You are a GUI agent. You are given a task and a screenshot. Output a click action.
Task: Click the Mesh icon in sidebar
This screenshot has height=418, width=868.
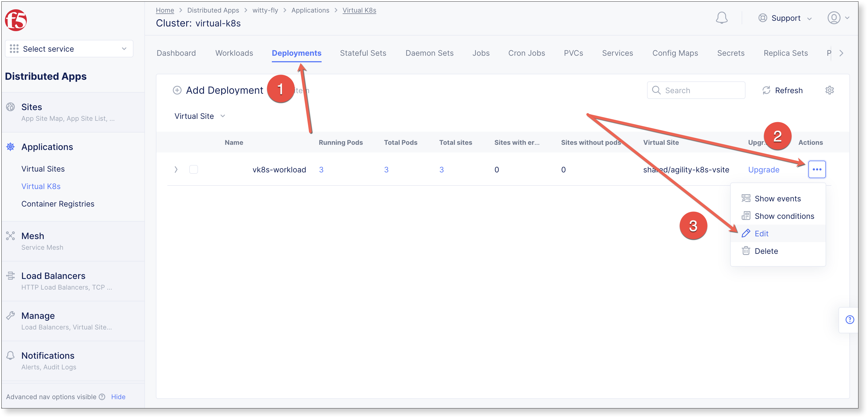pyautogui.click(x=10, y=236)
